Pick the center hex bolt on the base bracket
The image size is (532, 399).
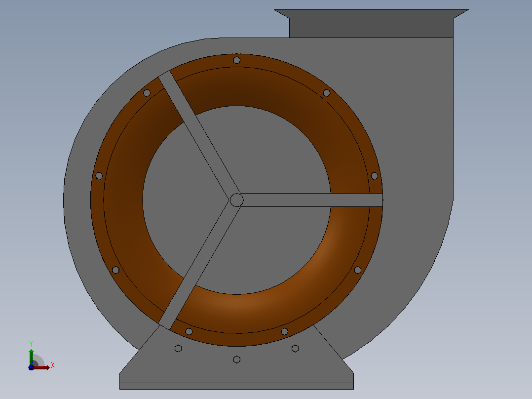[237, 359]
